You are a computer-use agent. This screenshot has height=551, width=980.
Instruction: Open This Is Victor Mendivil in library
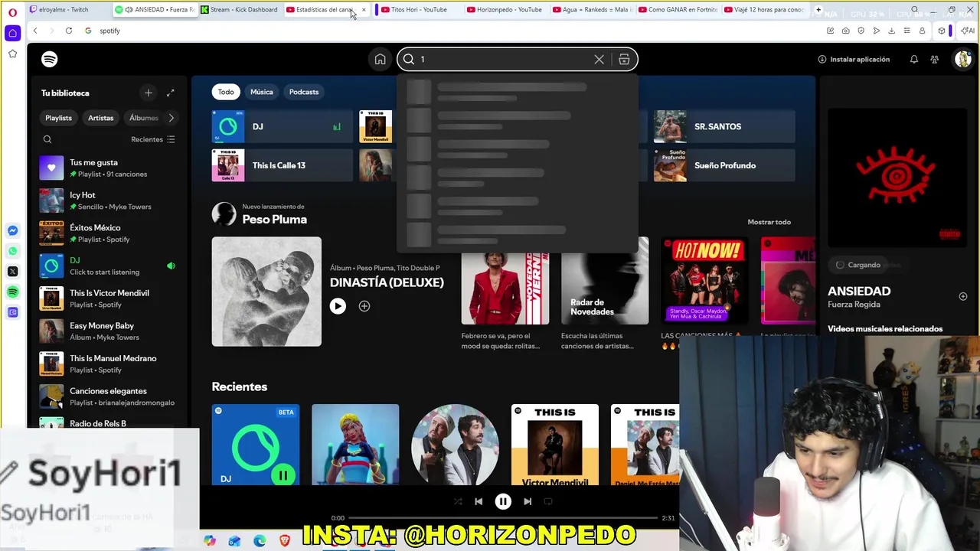point(107,298)
